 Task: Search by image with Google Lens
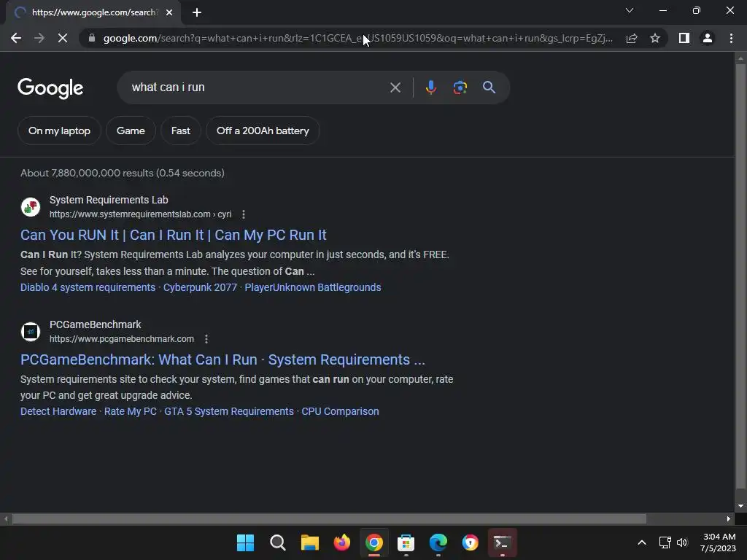point(460,87)
